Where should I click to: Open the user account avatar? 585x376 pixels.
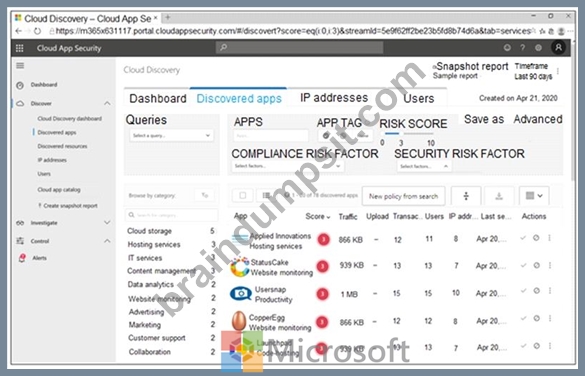559,47
